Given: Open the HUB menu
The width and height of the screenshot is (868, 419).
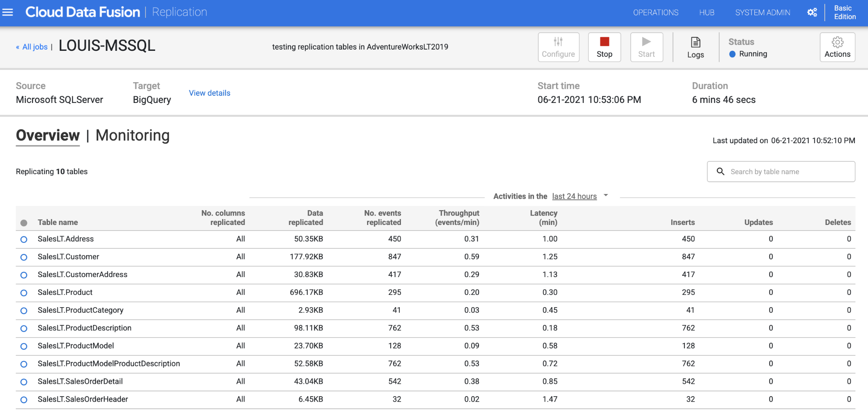Looking at the screenshot, I should point(707,13).
